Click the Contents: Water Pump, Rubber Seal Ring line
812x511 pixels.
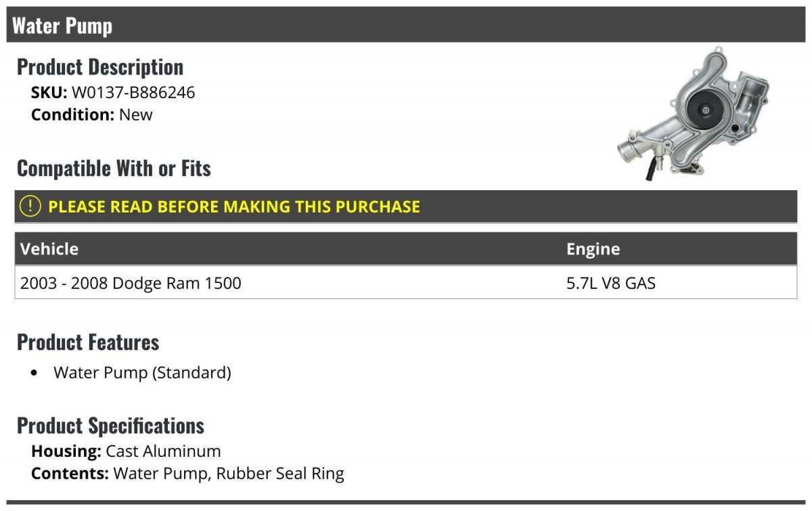coord(187,473)
